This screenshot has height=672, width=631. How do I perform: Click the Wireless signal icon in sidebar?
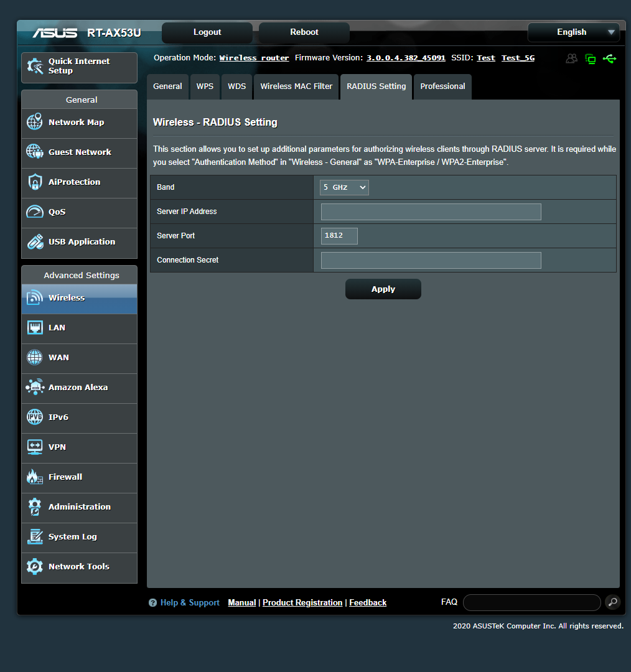click(x=35, y=297)
